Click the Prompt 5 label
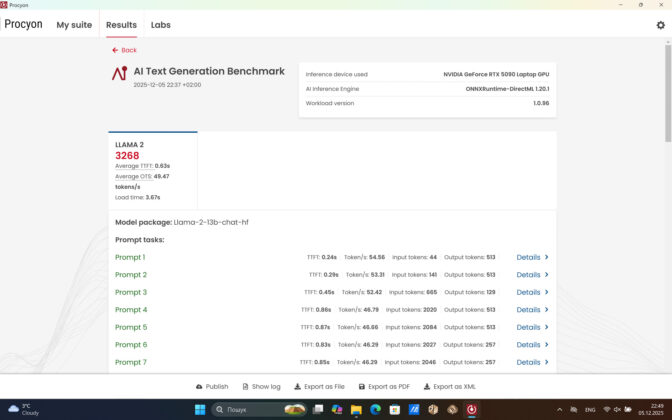This screenshot has height=420, width=672. coord(131,327)
